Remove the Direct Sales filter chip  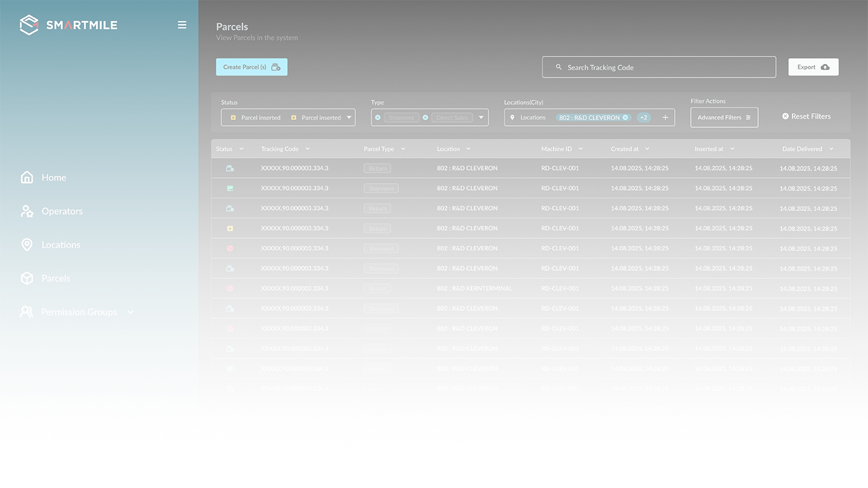tap(425, 118)
